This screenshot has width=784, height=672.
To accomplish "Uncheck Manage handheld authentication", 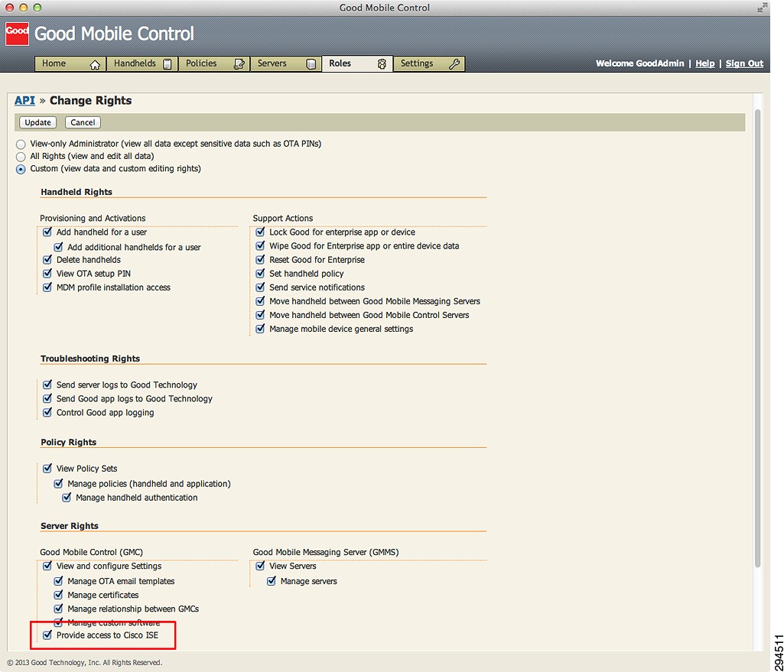I will pyautogui.click(x=67, y=497).
